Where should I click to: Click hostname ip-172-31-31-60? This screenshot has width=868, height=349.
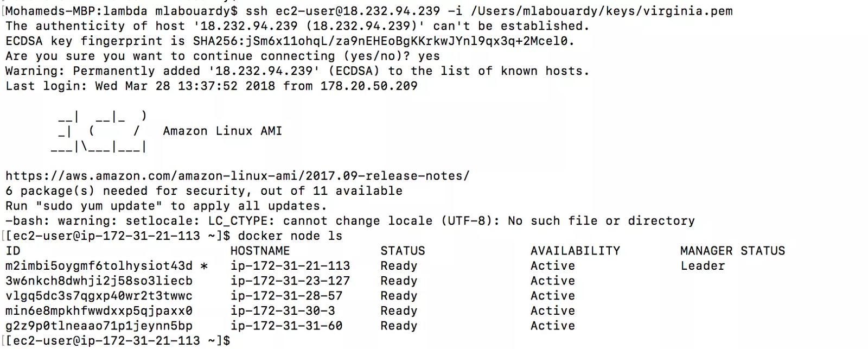tap(286, 326)
